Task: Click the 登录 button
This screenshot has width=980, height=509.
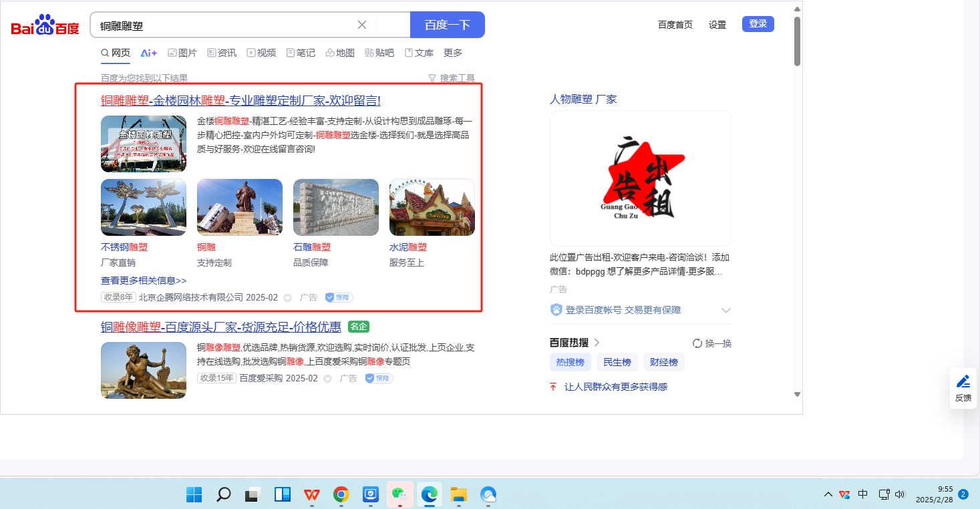Action: coord(758,24)
